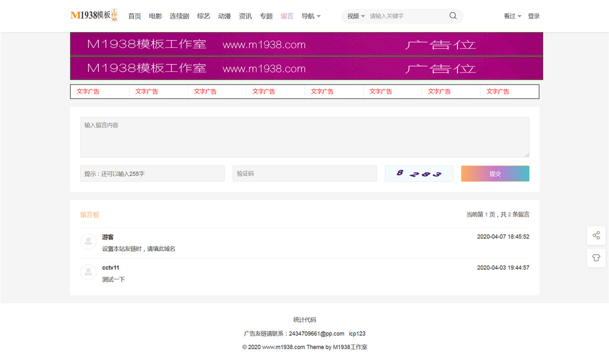Select the 留言 menu item
Screen dimensions: 609x364
tap(287, 16)
